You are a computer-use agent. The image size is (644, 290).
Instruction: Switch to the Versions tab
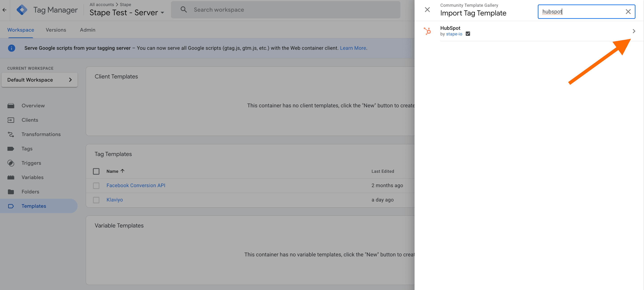(56, 30)
